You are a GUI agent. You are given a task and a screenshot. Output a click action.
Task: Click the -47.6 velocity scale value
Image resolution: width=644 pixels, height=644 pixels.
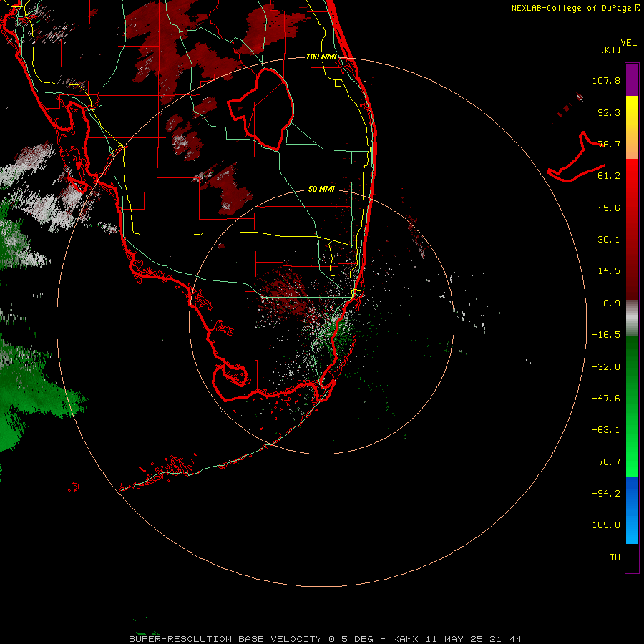[606, 399]
